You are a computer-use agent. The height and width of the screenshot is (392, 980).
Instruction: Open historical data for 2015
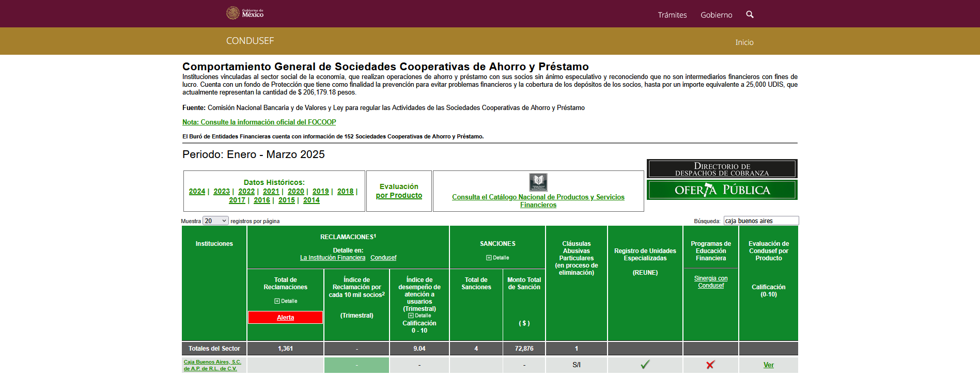[x=287, y=200]
